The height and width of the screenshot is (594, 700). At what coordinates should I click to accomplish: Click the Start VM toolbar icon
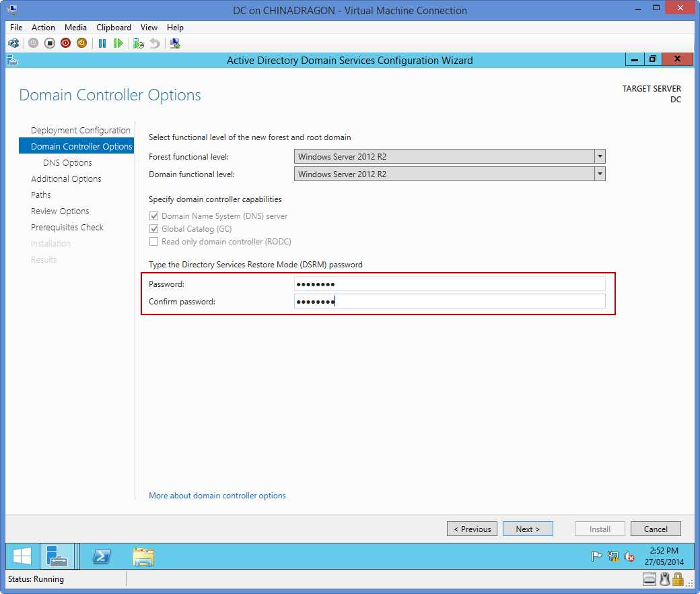point(34,43)
